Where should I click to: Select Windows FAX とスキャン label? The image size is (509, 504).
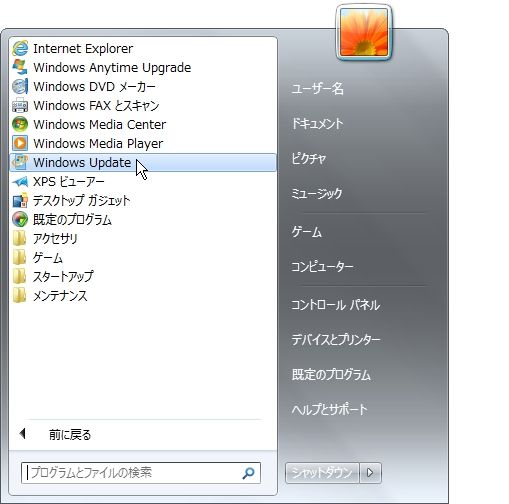[96, 106]
